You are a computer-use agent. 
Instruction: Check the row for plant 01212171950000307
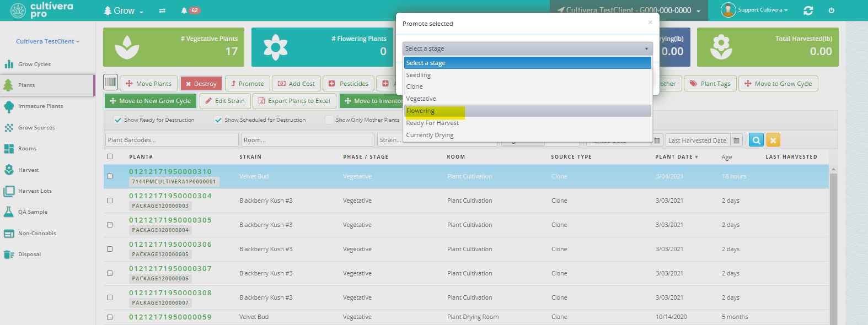point(110,273)
